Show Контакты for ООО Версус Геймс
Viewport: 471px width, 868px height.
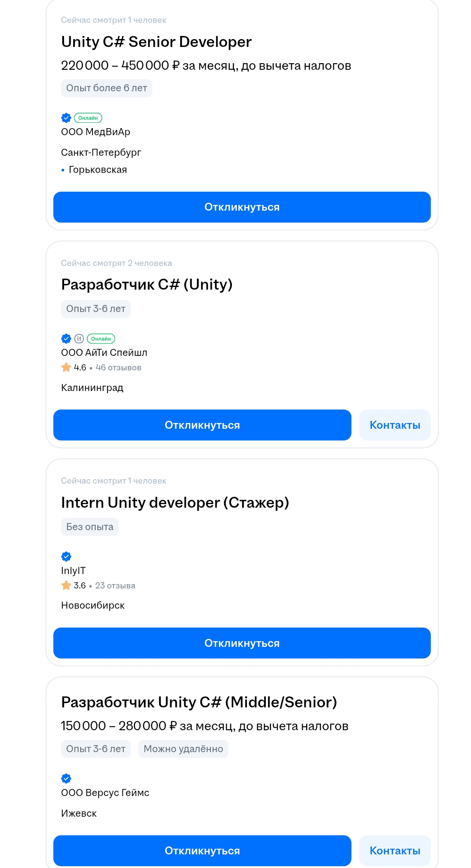[x=395, y=850]
